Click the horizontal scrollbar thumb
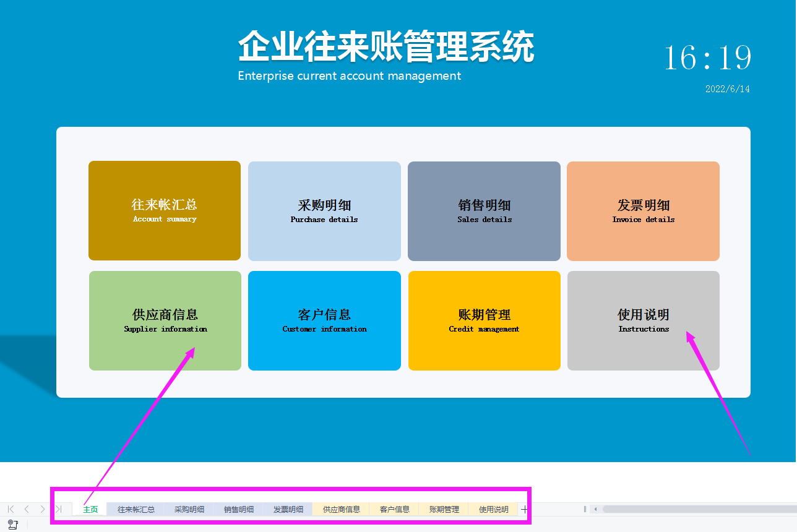This screenshot has height=532, width=797. coord(700,509)
